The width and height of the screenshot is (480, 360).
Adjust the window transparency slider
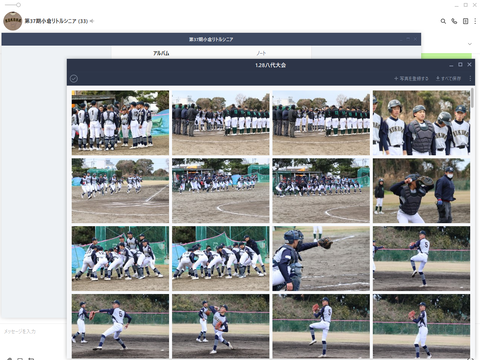point(13,5)
